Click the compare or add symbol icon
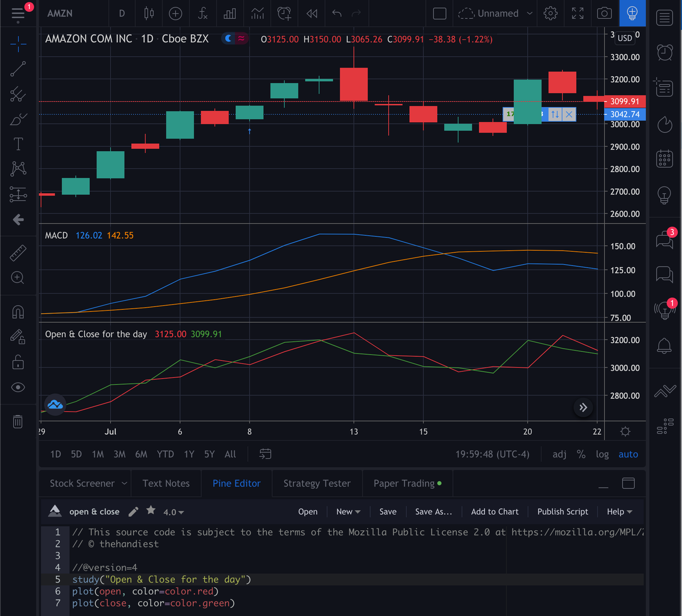Image resolution: width=682 pixels, height=616 pixels. [x=176, y=13]
